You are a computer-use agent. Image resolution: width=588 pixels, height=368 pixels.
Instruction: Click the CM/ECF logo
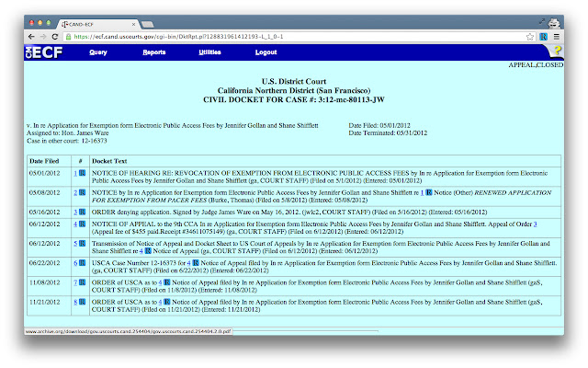44,52
